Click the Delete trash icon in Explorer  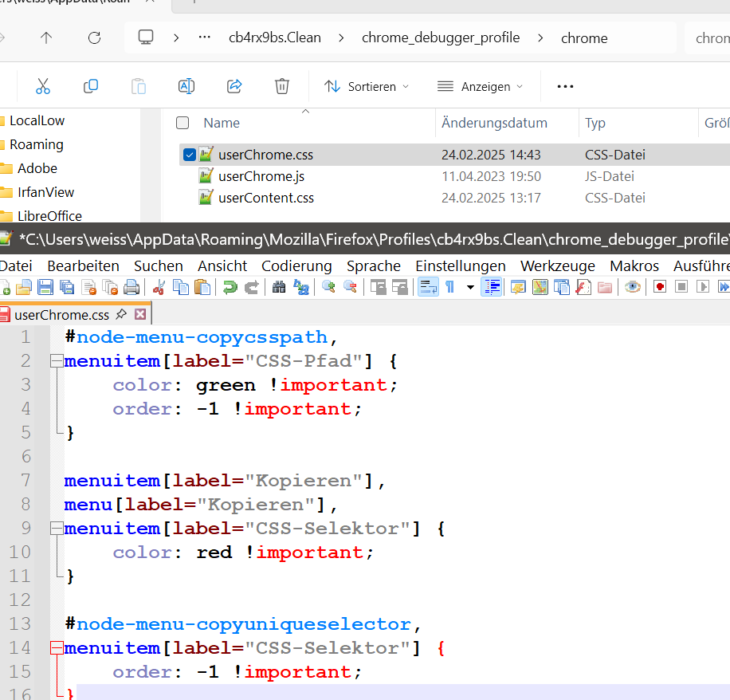coord(281,86)
